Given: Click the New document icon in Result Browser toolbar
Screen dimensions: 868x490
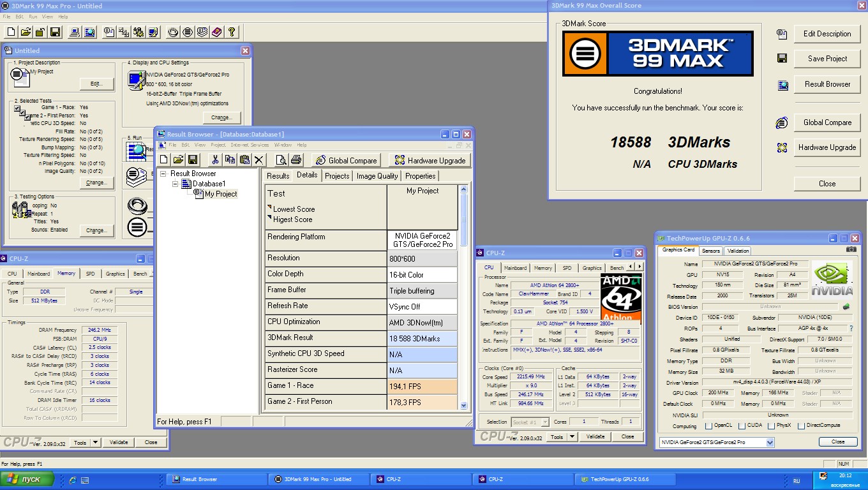Looking at the screenshot, I should 164,160.
